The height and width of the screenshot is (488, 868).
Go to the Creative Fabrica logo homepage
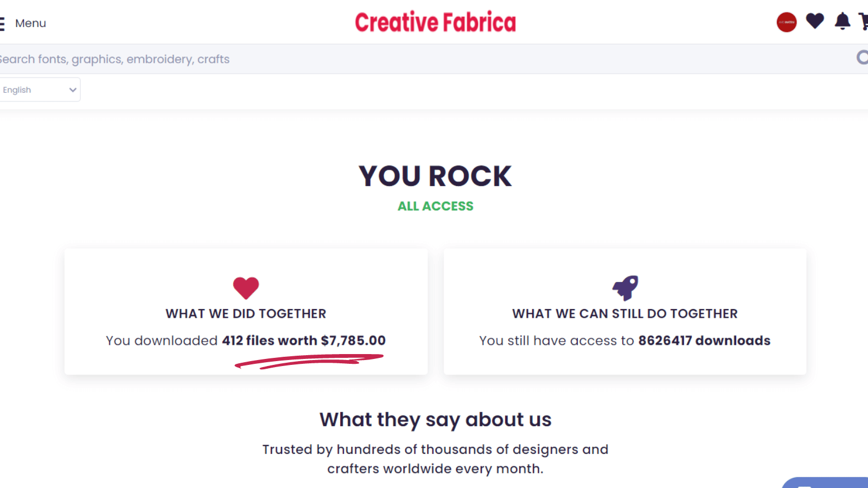coord(435,22)
